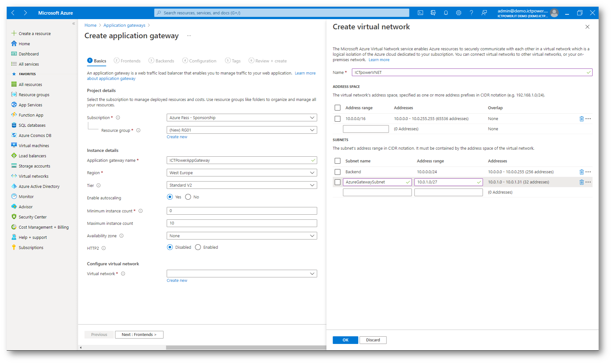Click Next : Frontends button

139,335
